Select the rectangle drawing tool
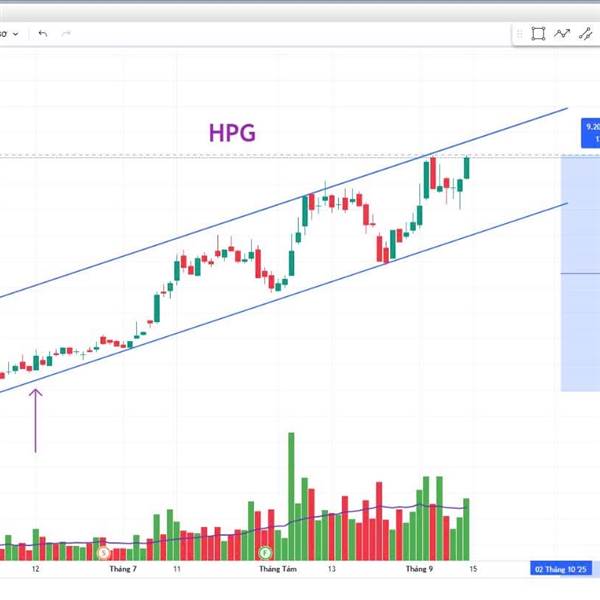This screenshot has width=600, height=600. 538,34
